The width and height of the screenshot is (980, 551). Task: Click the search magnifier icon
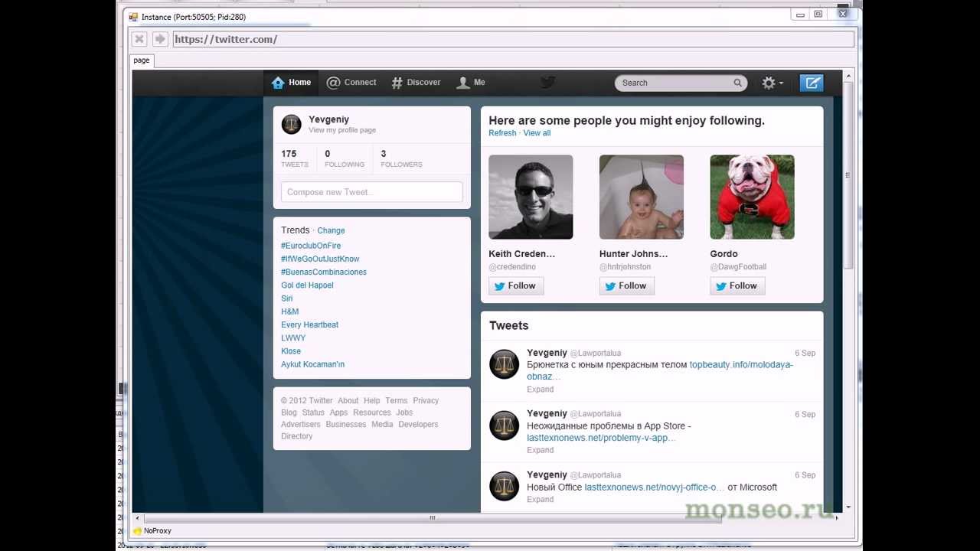738,83
